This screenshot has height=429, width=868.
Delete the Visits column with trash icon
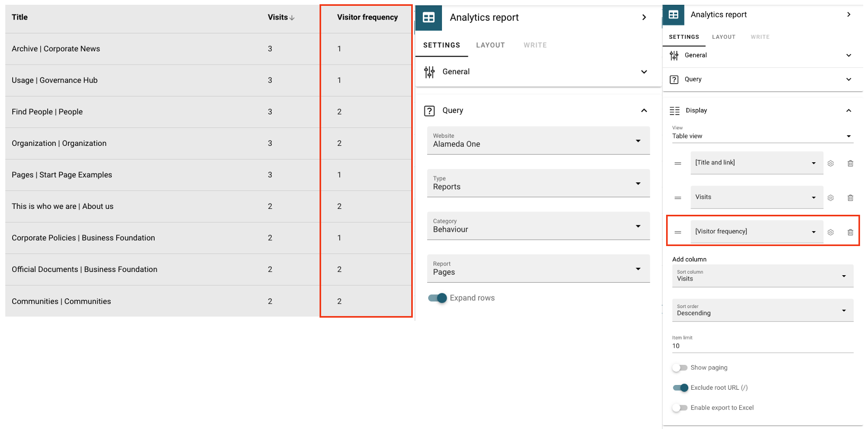click(851, 198)
